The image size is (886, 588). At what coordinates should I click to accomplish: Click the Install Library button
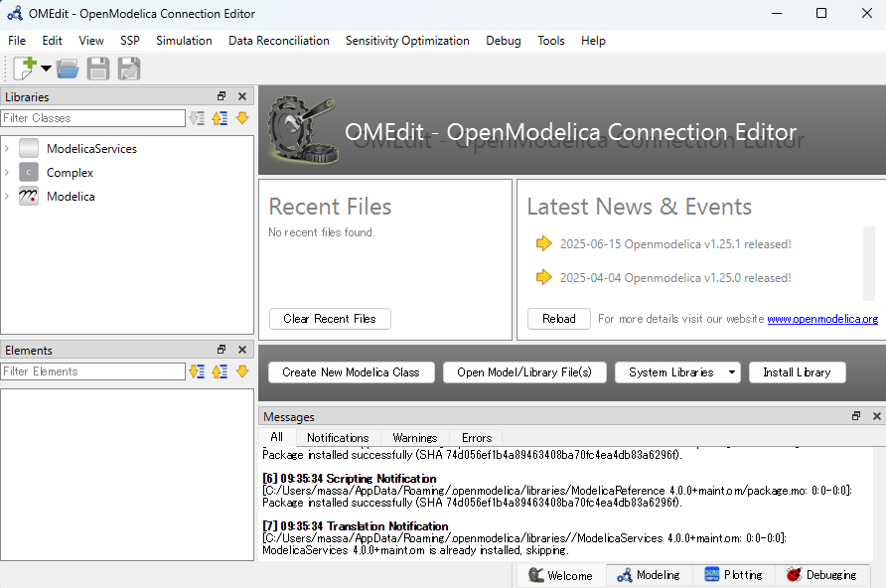(797, 372)
